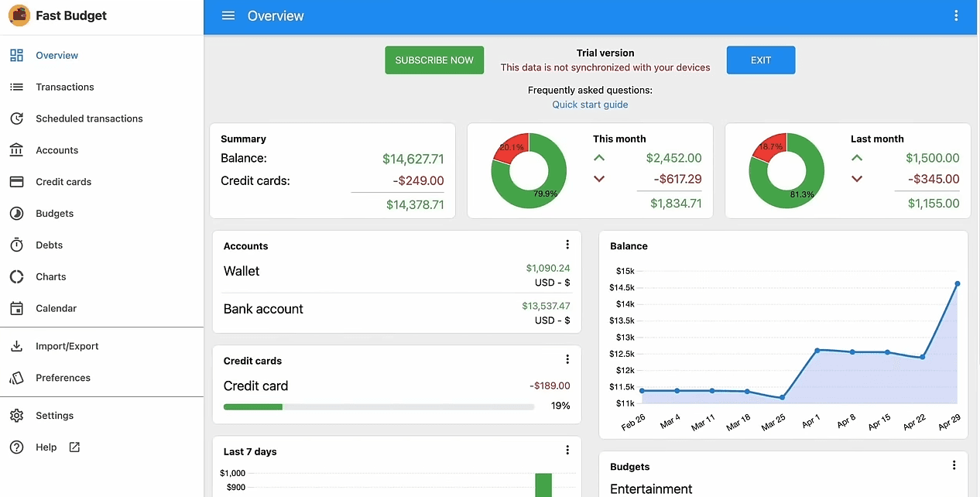Viewport: 980px width, 497px height.
Task: Open the Credit cards card three-dot menu
Action: tap(567, 359)
